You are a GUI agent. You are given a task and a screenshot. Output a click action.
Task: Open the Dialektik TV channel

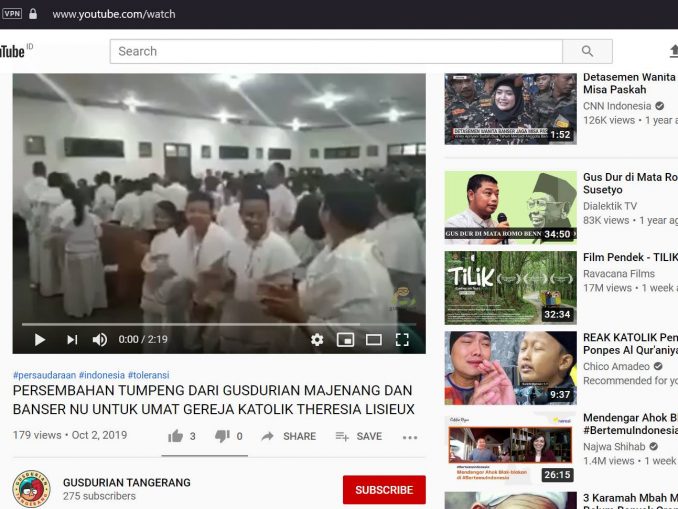610,206
